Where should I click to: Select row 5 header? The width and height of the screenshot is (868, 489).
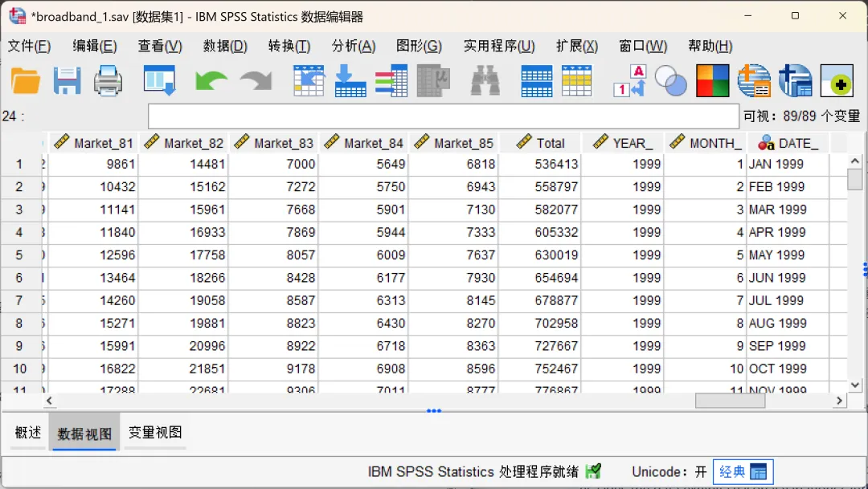point(19,255)
